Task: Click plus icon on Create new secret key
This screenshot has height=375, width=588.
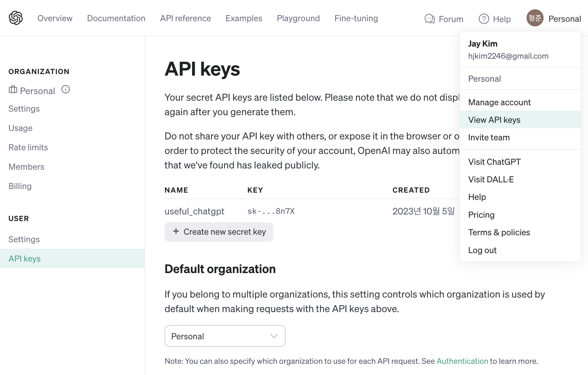Action: [x=176, y=231]
